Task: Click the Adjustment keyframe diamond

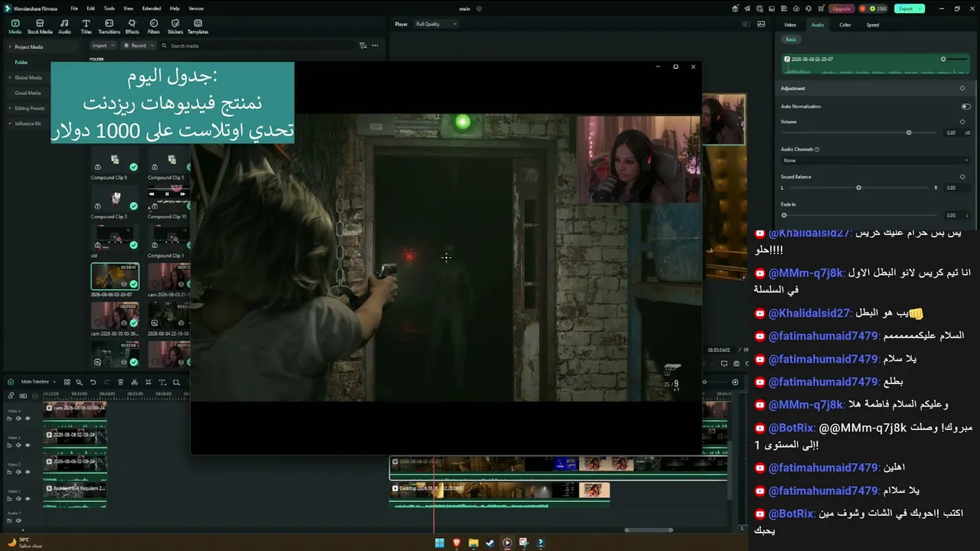Action: [962, 88]
